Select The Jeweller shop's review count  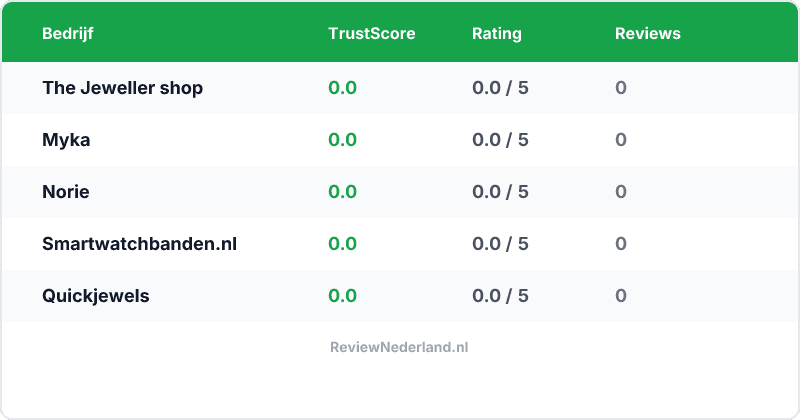[621, 88]
